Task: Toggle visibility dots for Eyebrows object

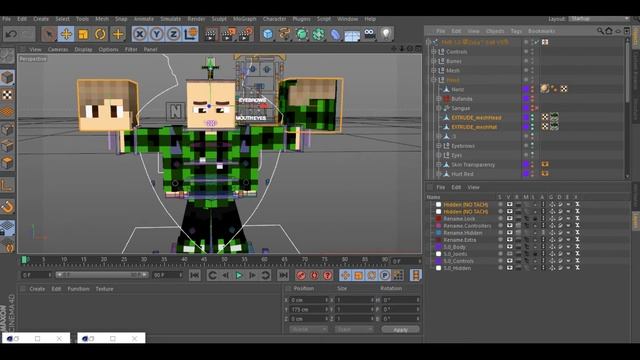Action: pos(532,146)
